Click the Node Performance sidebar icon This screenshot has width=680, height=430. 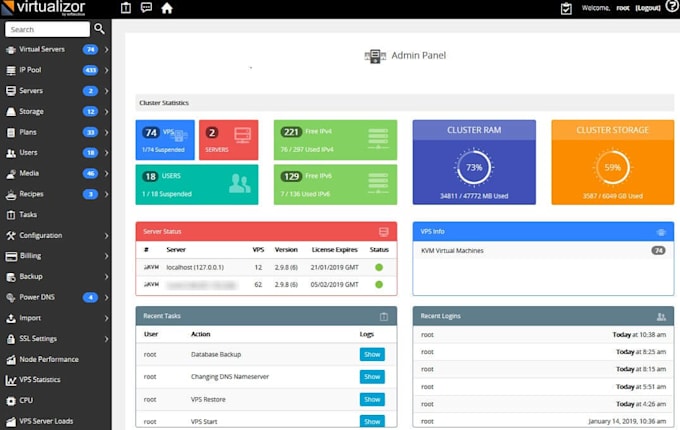(11, 359)
